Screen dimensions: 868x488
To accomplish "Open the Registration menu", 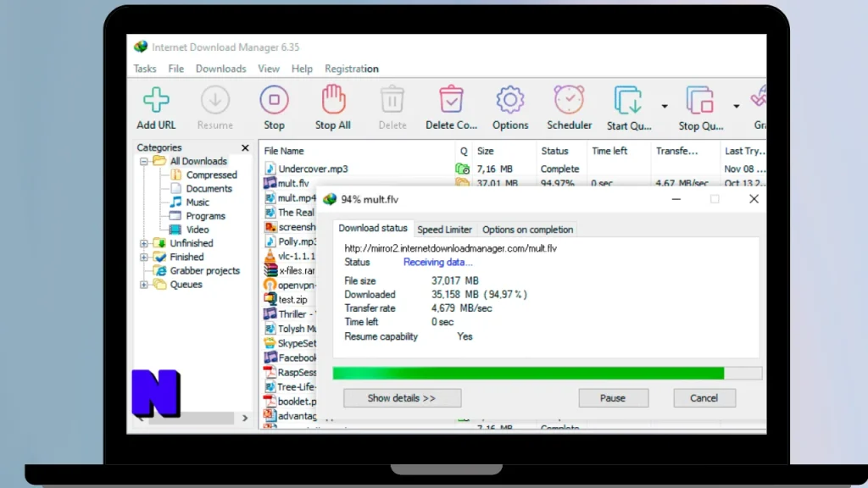I will (352, 69).
